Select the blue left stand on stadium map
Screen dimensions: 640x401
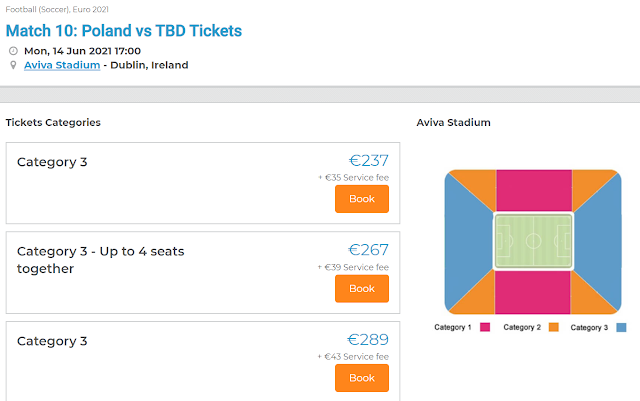point(464,241)
